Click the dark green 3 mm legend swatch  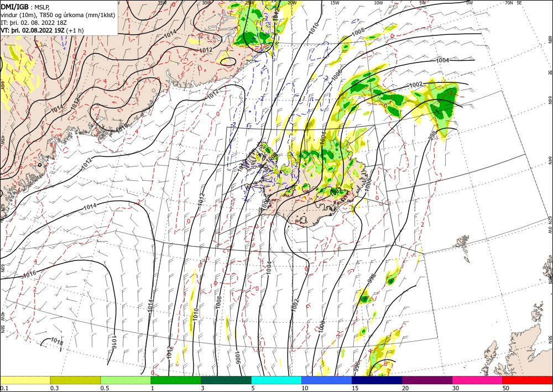pos(226,380)
